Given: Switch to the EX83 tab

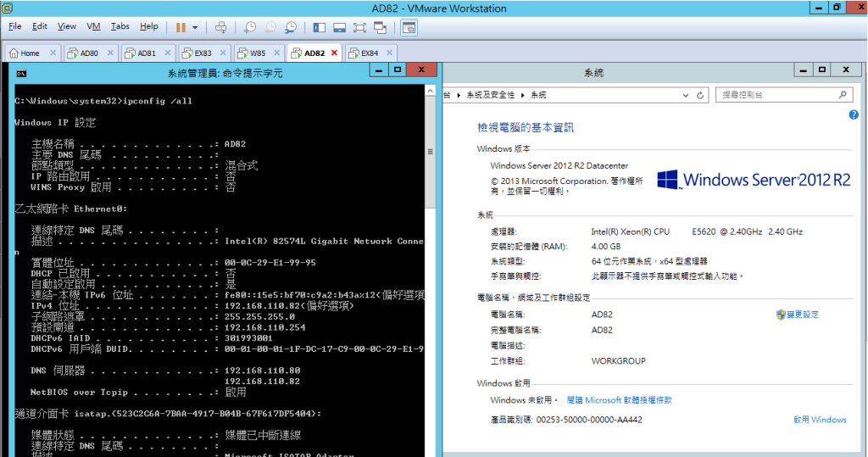Looking at the screenshot, I should click(203, 53).
